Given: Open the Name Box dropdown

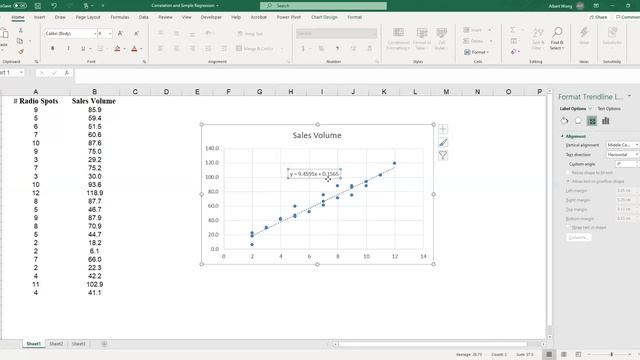Looking at the screenshot, I should point(21,73).
